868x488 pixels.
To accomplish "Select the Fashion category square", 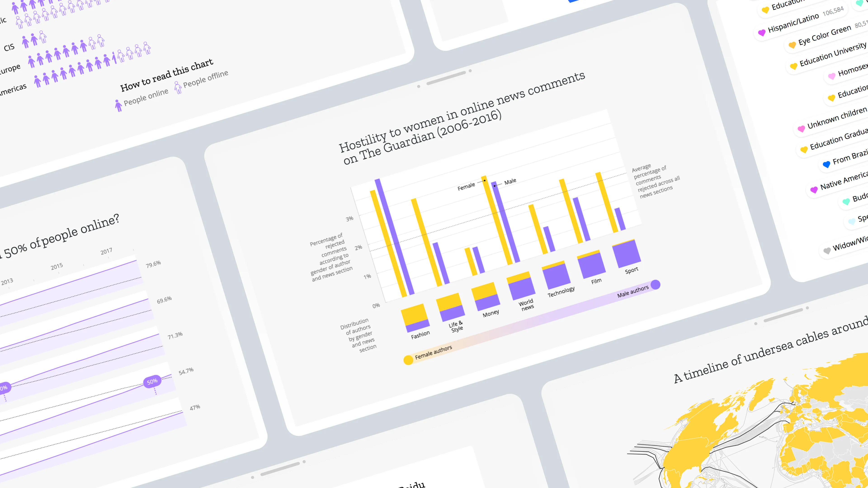I will (415, 318).
